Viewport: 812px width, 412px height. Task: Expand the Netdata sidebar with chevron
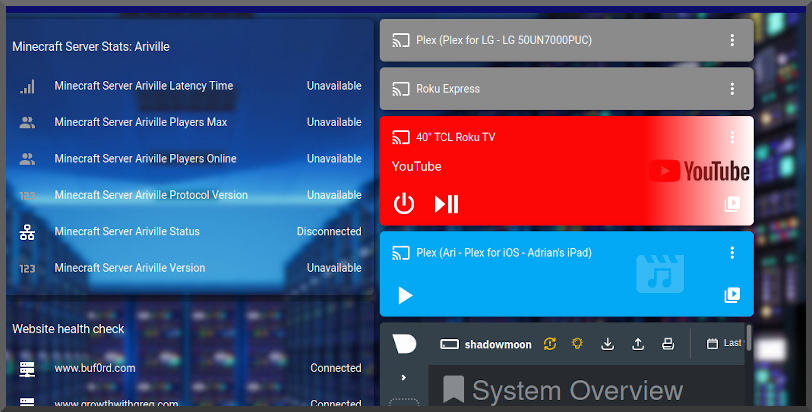(403, 377)
